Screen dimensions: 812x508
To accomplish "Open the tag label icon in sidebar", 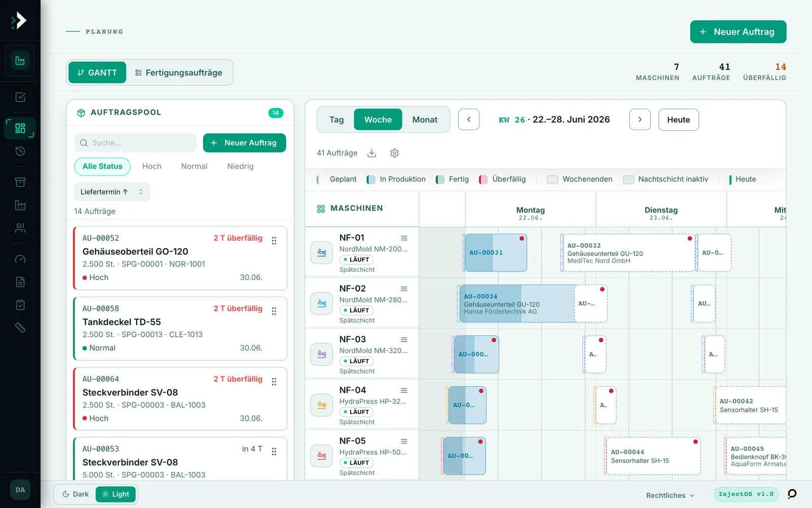I will tap(20, 328).
